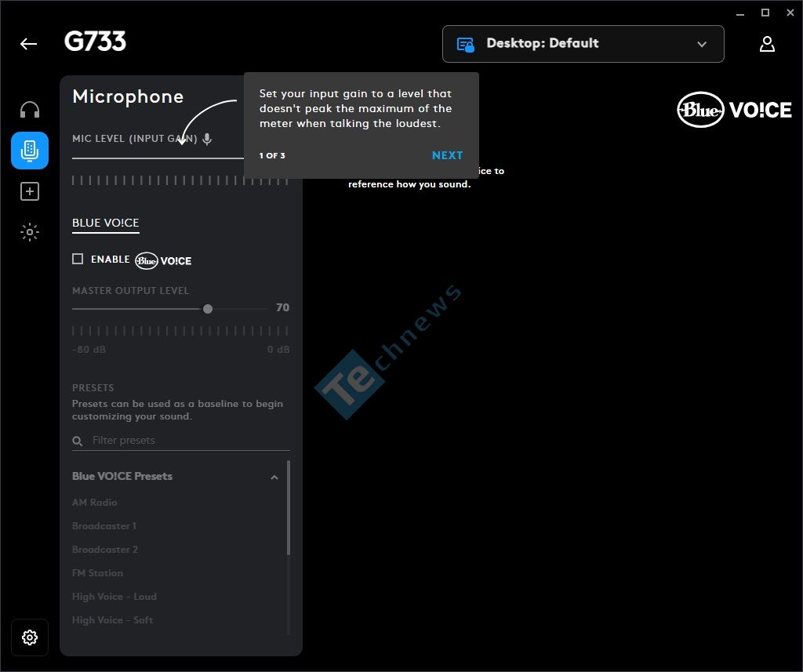Adjust the Master Output Level slider handle
This screenshot has height=672, width=803.
click(207, 309)
